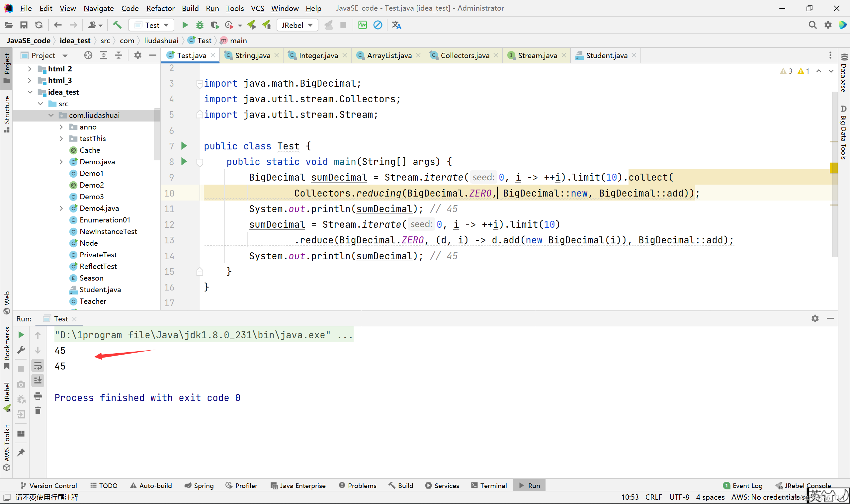
Task: Open the Navigate menu in menu bar
Action: click(98, 8)
